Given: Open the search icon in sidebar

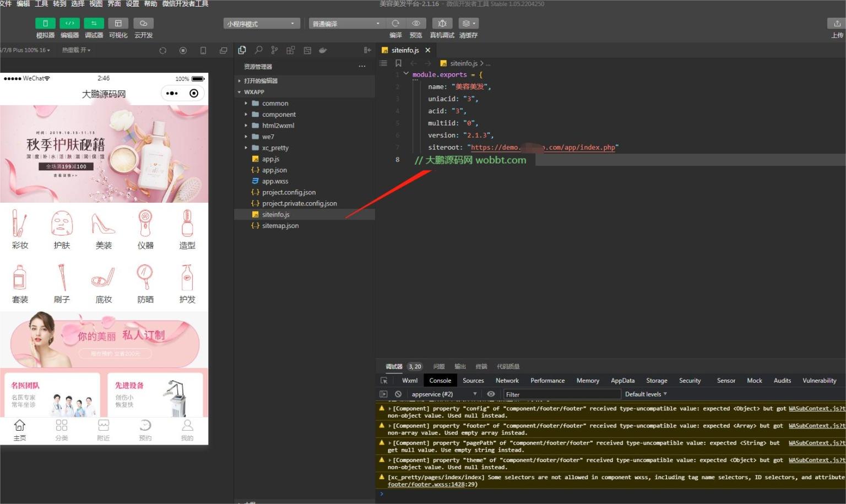Looking at the screenshot, I should click(258, 50).
